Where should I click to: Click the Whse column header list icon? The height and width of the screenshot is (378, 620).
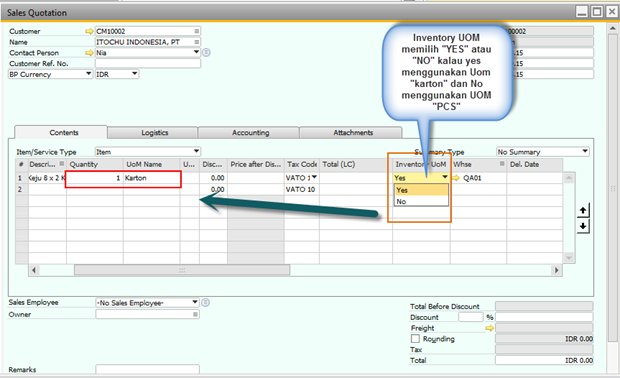tap(502, 164)
